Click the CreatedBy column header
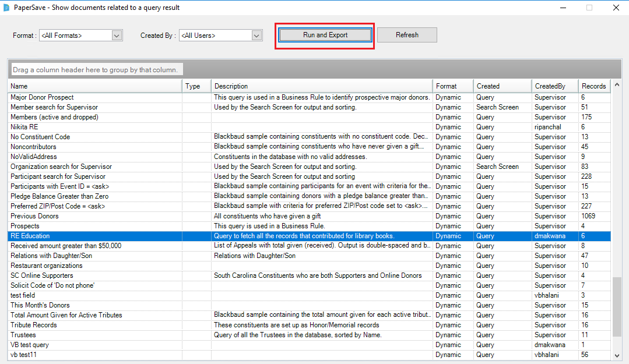629x364 pixels. (x=554, y=86)
